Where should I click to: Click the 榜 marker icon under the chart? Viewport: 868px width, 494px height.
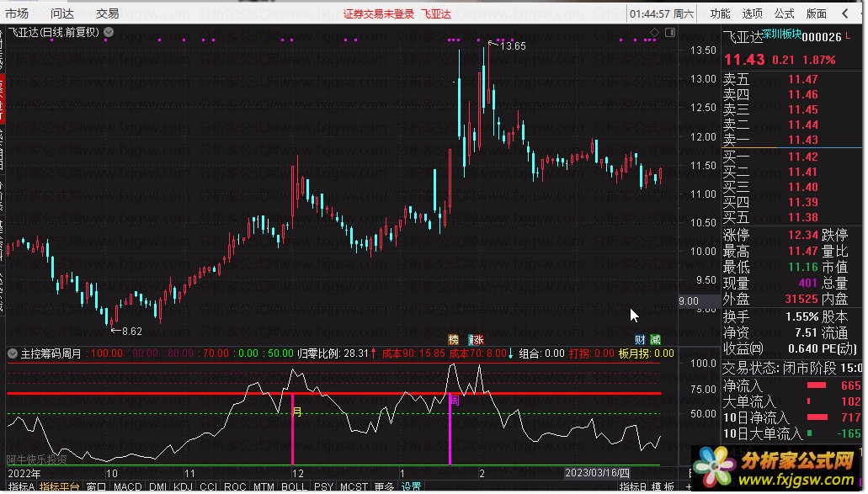pyautogui.click(x=454, y=340)
